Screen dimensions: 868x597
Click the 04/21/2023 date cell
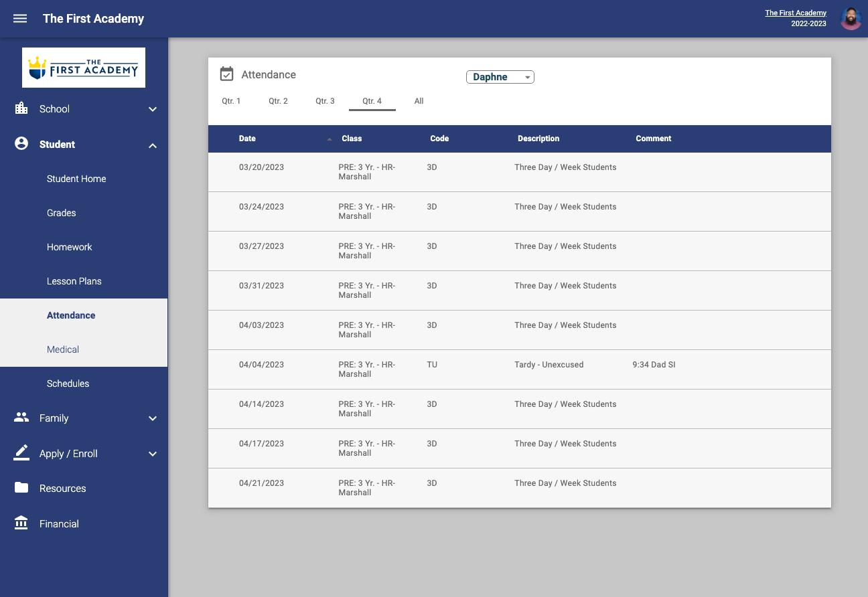tap(261, 483)
